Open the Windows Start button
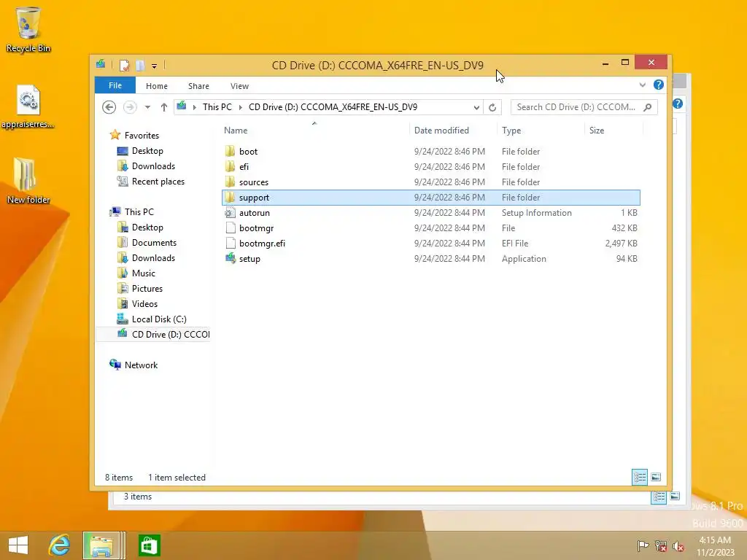This screenshot has width=747, height=560. pyautogui.click(x=18, y=545)
